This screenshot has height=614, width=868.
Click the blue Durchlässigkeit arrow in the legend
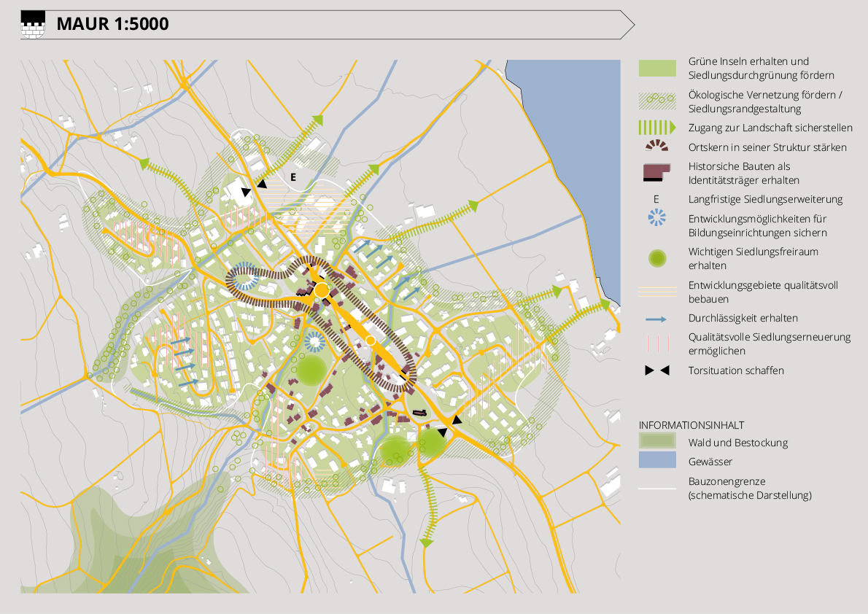pyautogui.click(x=656, y=319)
